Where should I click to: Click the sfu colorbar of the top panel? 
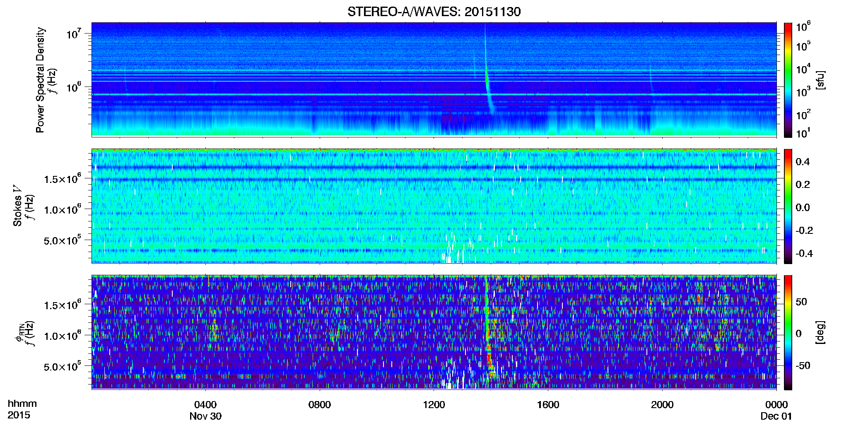tap(788, 80)
